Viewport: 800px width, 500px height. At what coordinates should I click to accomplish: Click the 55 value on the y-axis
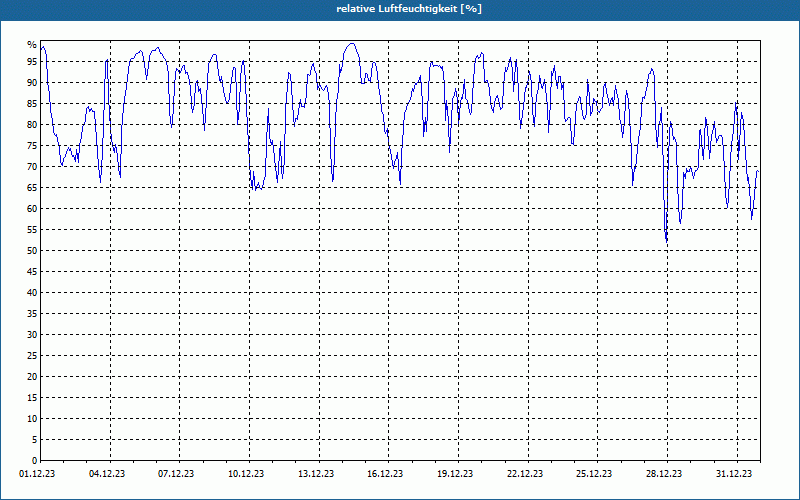point(32,230)
